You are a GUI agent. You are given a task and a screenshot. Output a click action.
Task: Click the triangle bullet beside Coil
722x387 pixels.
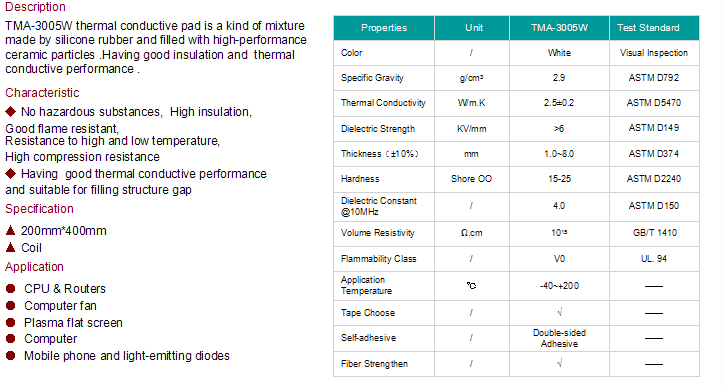pos(10,247)
